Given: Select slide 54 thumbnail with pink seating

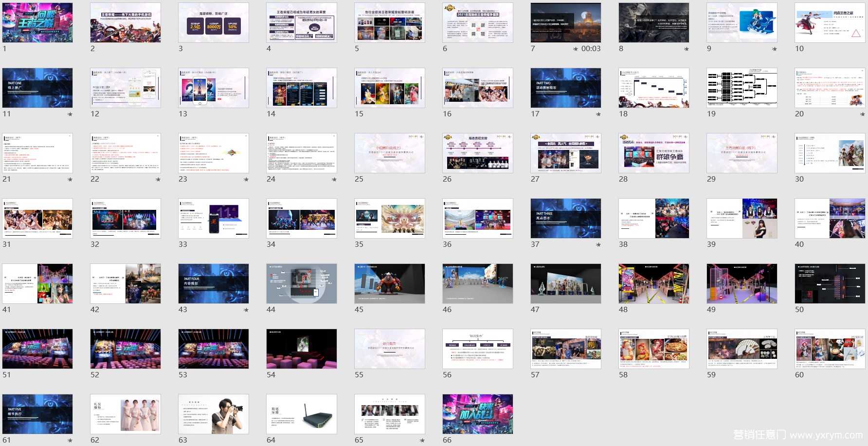Looking at the screenshot, I should [x=302, y=349].
